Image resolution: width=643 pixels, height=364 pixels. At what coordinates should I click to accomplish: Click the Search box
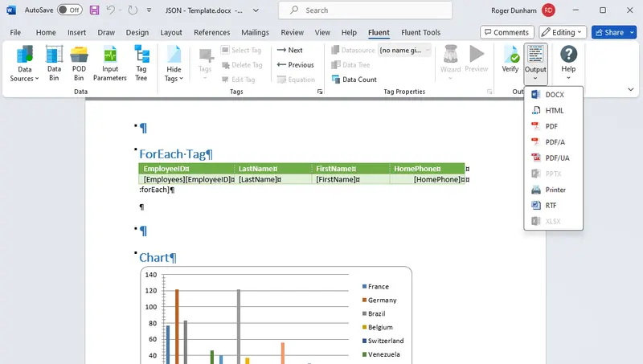[366, 10]
